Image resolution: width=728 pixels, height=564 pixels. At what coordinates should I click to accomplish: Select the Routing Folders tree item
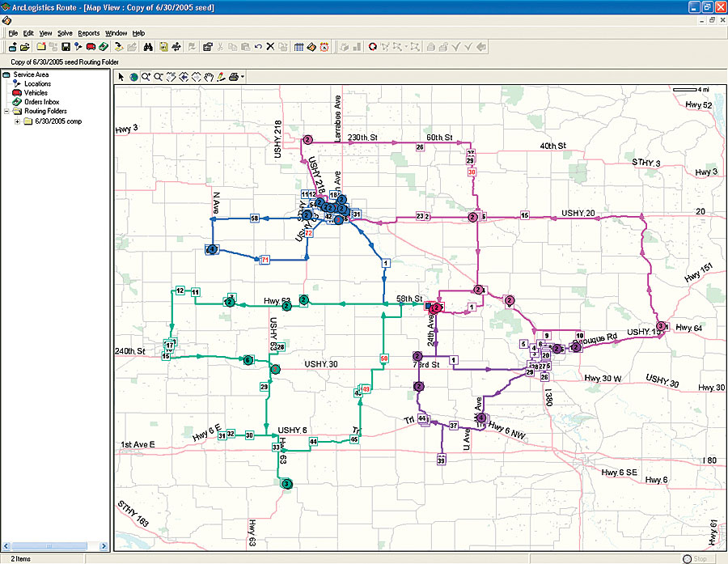(x=45, y=111)
